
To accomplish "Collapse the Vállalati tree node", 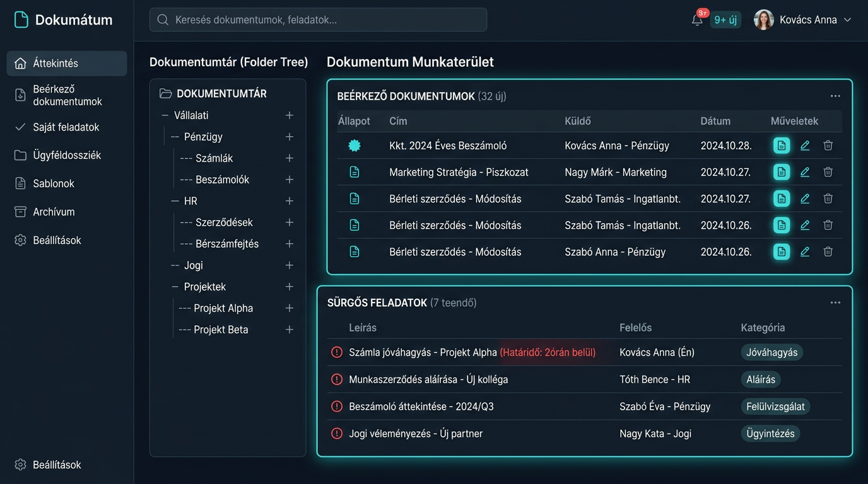I will coord(165,115).
